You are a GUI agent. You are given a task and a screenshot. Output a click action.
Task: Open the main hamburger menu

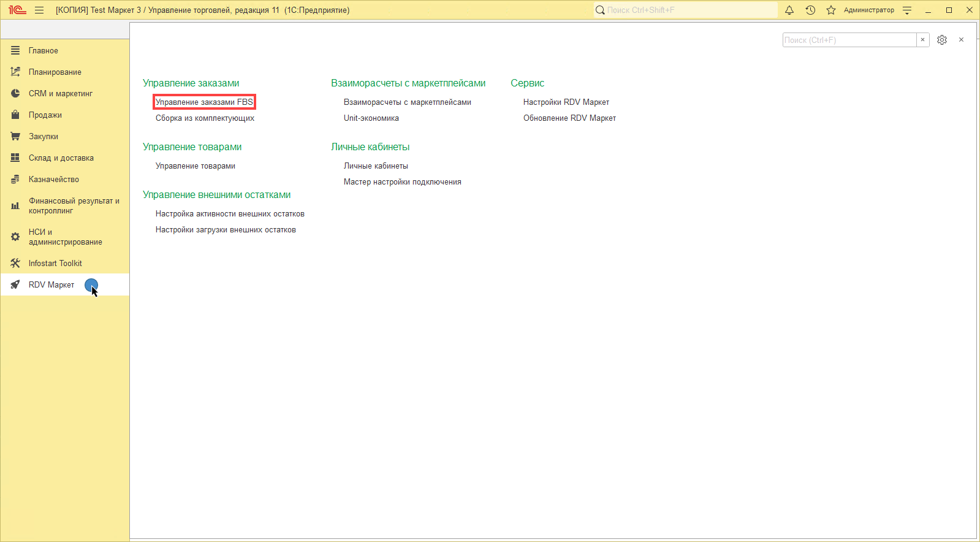[x=39, y=10]
